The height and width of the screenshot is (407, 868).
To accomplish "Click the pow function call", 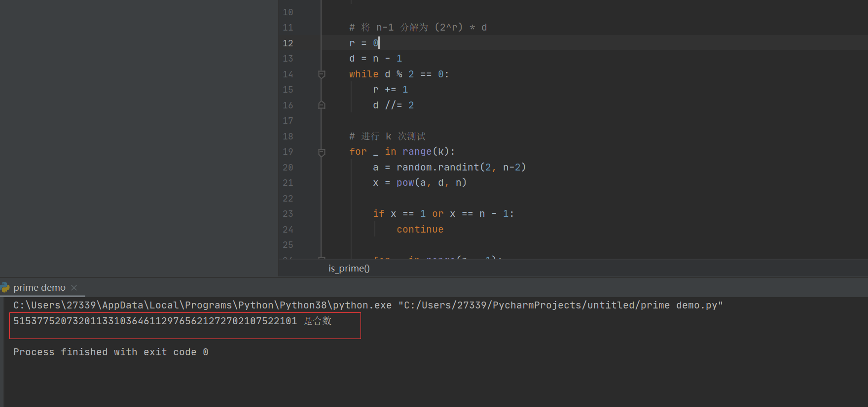I will [405, 183].
